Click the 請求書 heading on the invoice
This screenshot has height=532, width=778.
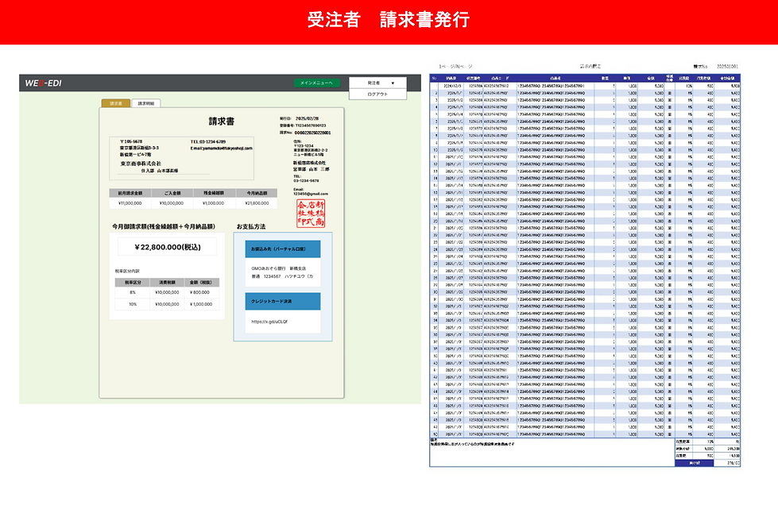[x=221, y=121]
